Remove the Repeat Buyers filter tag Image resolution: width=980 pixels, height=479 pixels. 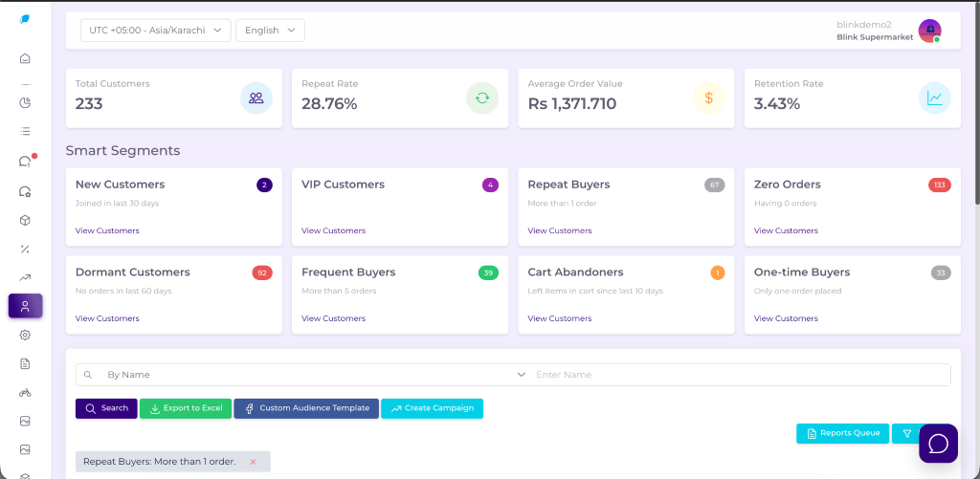point(253,462)
